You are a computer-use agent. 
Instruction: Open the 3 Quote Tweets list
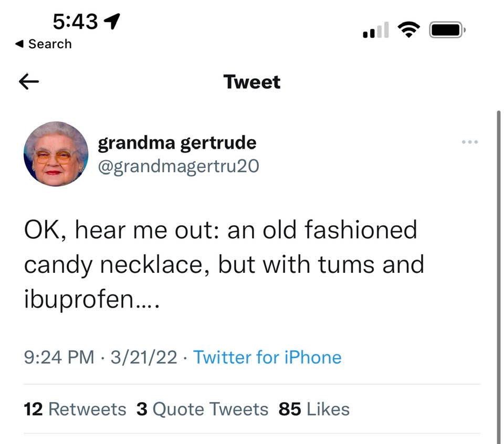point(202,409)
